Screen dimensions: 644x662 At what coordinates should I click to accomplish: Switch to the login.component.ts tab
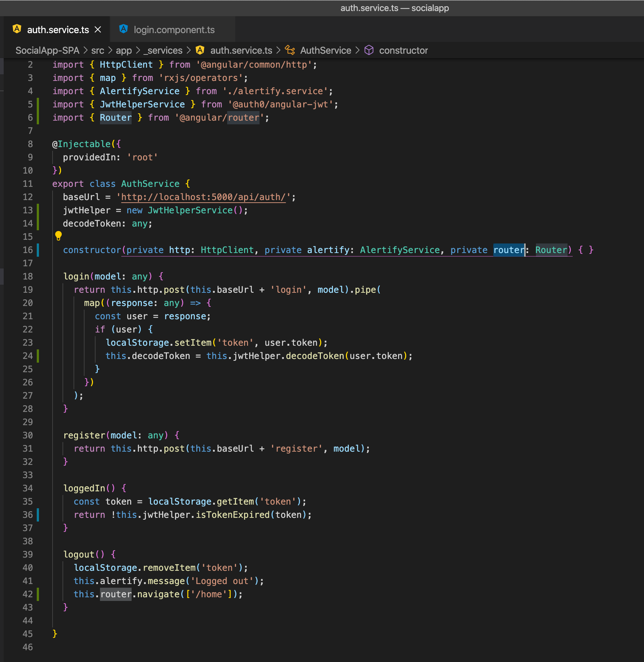click(x=174, y=30)
